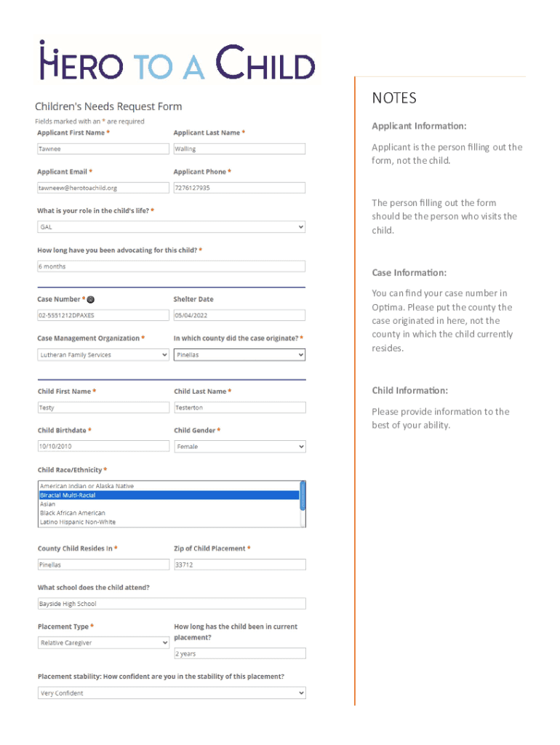560x745 pixels.
Task: Open the placement stability confidence dropdown
Action: coord(171,693)
